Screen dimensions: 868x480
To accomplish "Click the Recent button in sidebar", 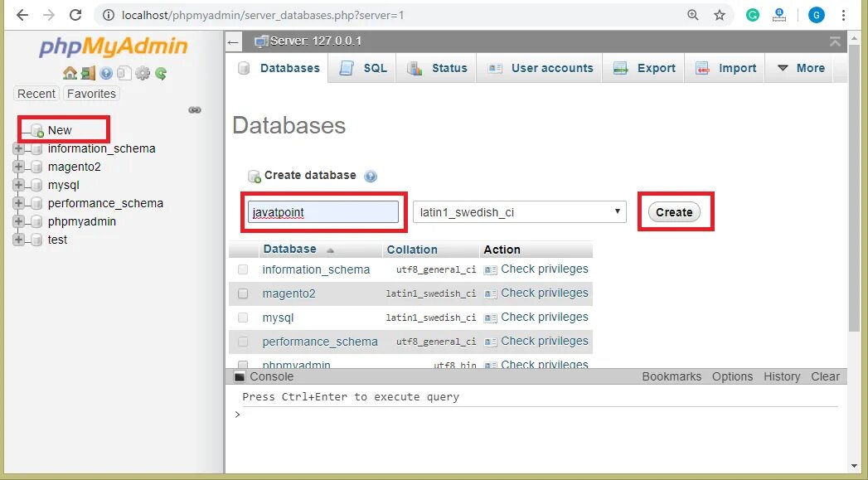I will (x=36, y=94).
